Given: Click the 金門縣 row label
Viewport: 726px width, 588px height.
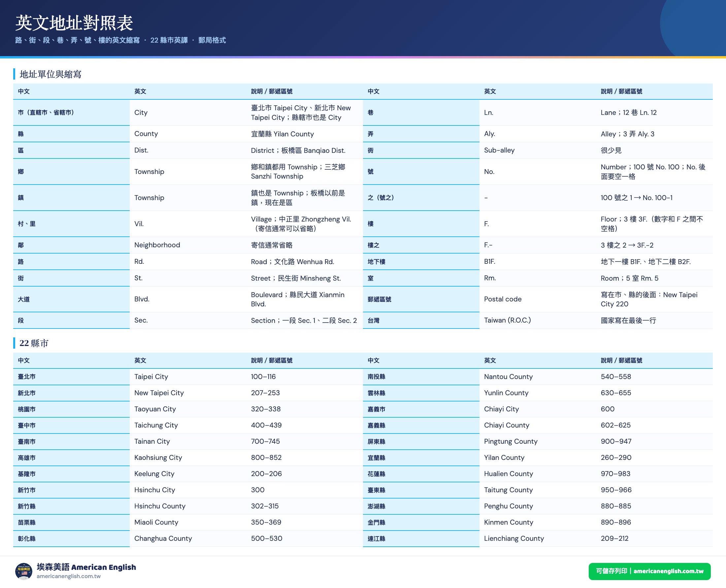Looking at the screenshot, I should coord(421,522).
